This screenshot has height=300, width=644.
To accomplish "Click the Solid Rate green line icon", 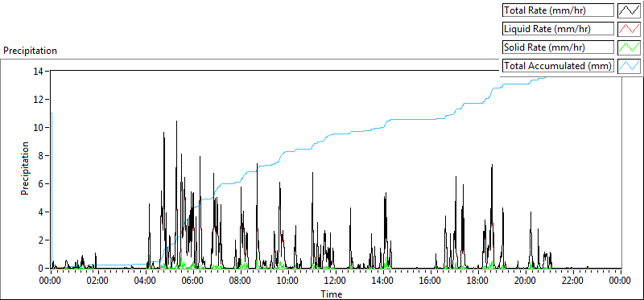I will point(629,47).
